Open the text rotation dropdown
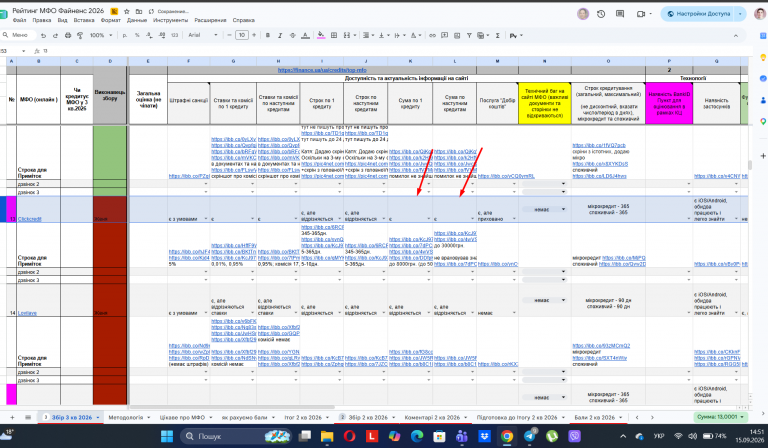 pyautogui.click(x=416, y=35)
